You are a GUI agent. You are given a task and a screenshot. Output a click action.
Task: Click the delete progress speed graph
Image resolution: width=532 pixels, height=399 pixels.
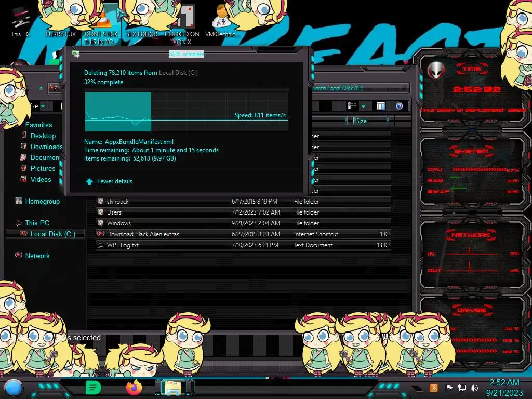[187, 112]
